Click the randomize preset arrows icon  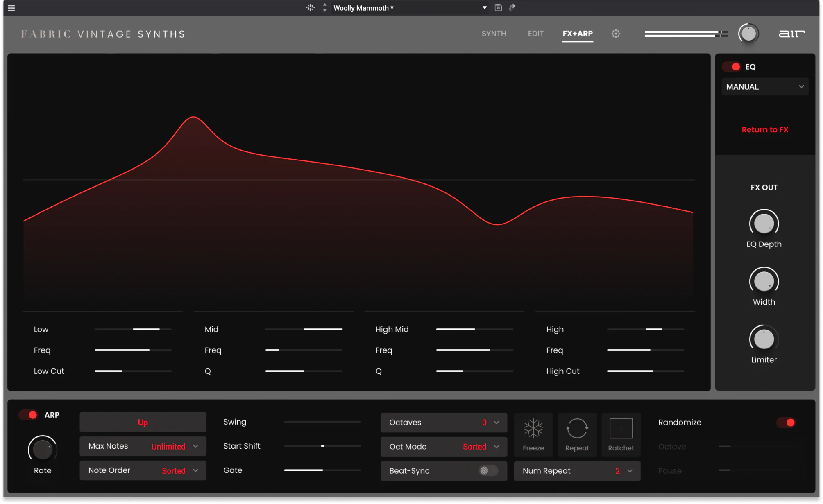pos(512,8)
